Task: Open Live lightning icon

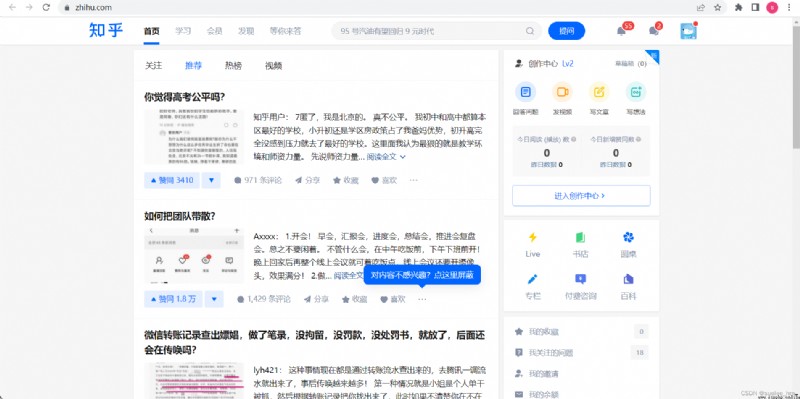Action: pos(533,237)
